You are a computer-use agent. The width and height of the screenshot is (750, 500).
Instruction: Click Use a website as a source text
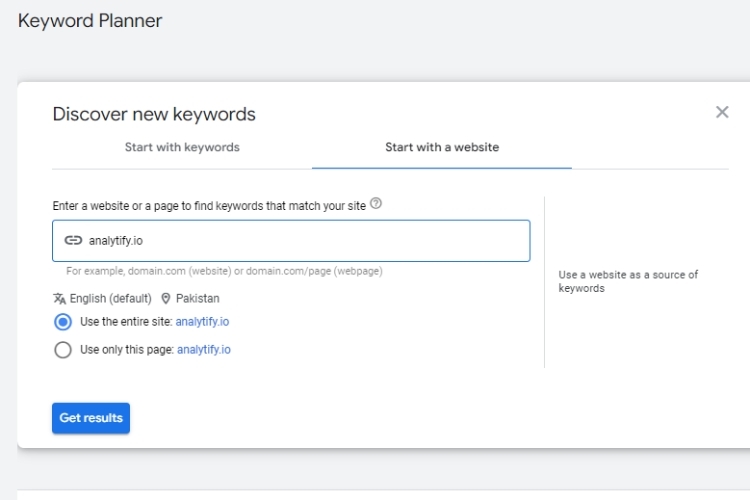pyautogui.click(x=628, y=281)
